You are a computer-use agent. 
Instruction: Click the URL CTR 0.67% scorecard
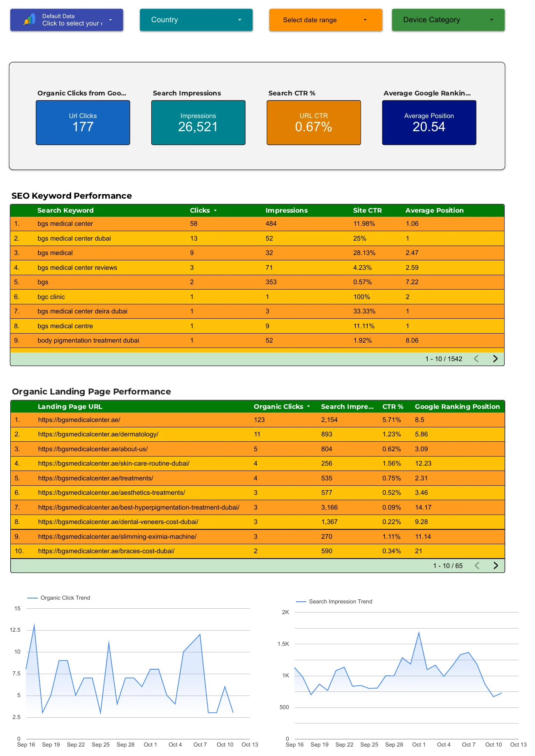[314, 123]
